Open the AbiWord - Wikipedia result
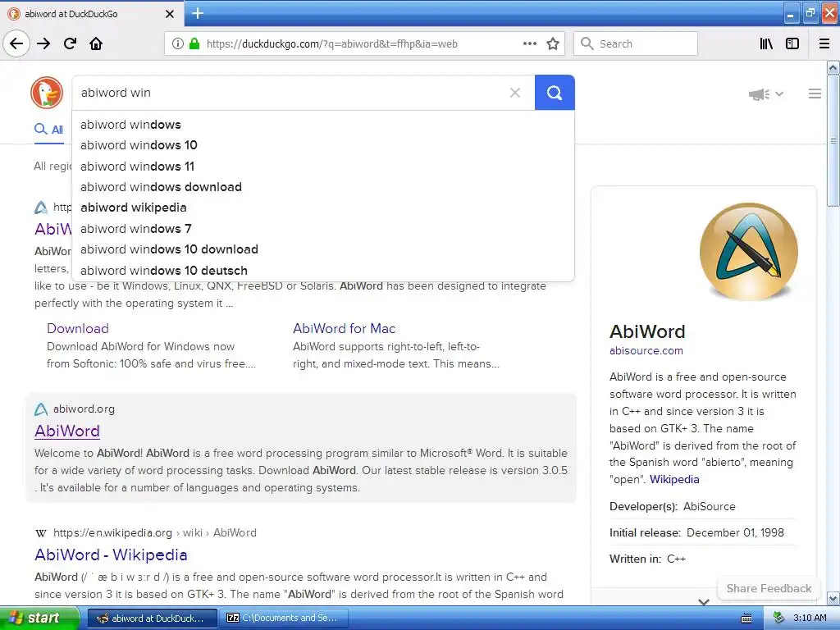Screen dimensions: 840x630 pyautogui.click(x=111, y=555)
